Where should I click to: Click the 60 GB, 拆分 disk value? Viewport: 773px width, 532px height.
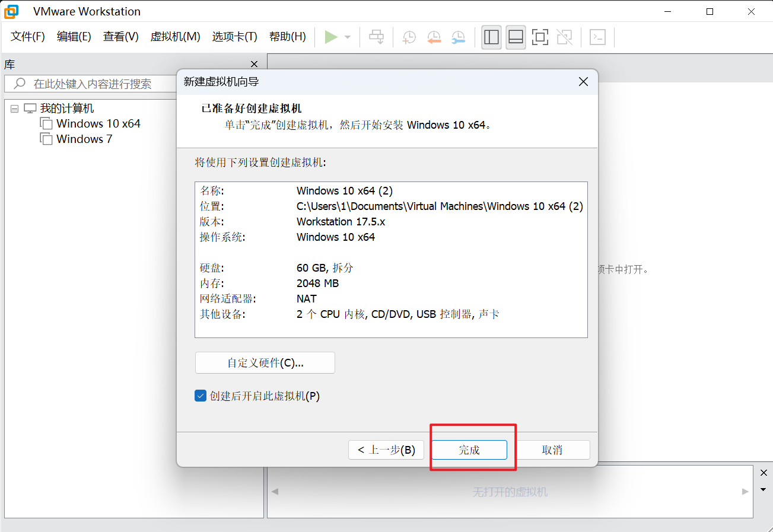(x=325, y=267)
